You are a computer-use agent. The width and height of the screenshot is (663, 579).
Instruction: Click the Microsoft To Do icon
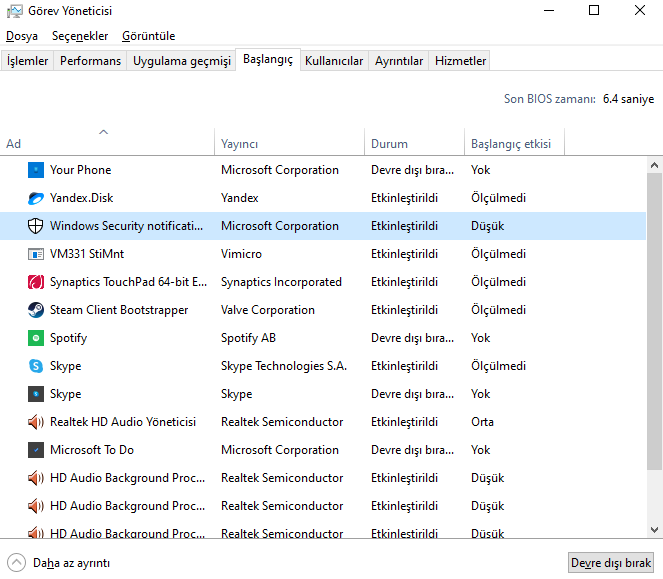click(36, 450)
